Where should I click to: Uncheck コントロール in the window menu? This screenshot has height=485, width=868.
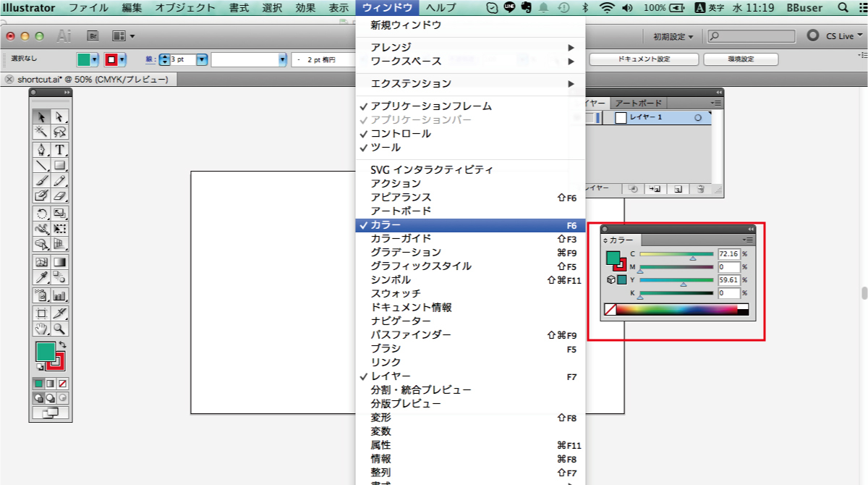(x=470, y=133)
